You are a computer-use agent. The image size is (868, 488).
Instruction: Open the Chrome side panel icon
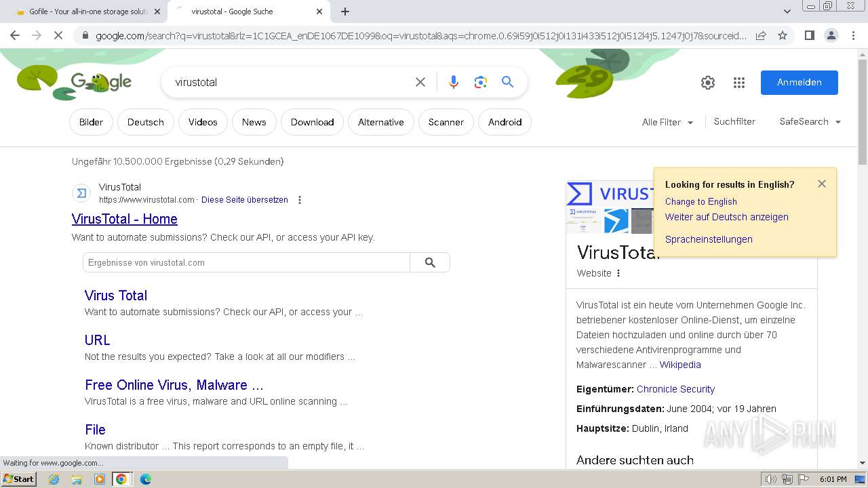(x=809, y=35)
